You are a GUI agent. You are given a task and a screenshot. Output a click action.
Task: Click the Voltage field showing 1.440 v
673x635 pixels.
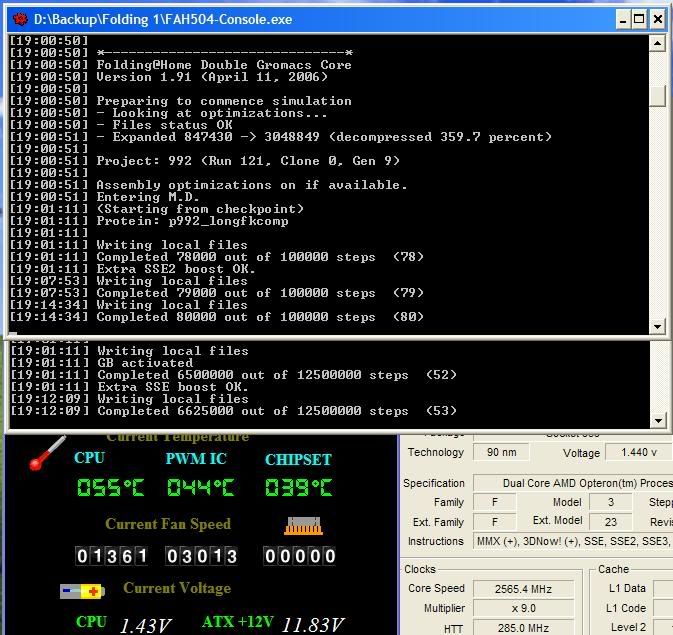tap(639, 453)
